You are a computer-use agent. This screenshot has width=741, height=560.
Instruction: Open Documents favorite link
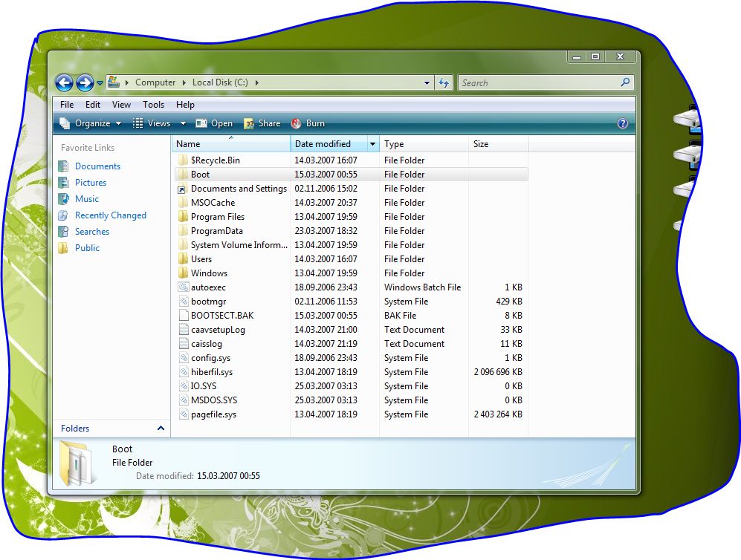tap(97, 166)
